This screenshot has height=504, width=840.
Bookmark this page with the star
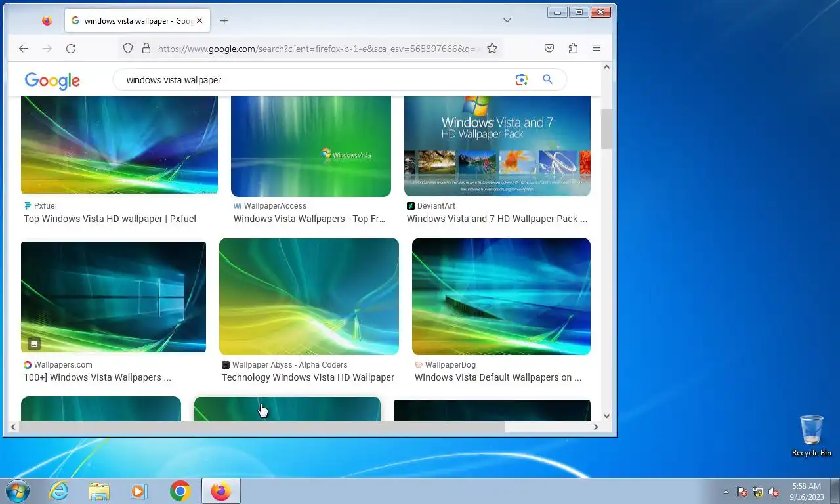[492, 48]
